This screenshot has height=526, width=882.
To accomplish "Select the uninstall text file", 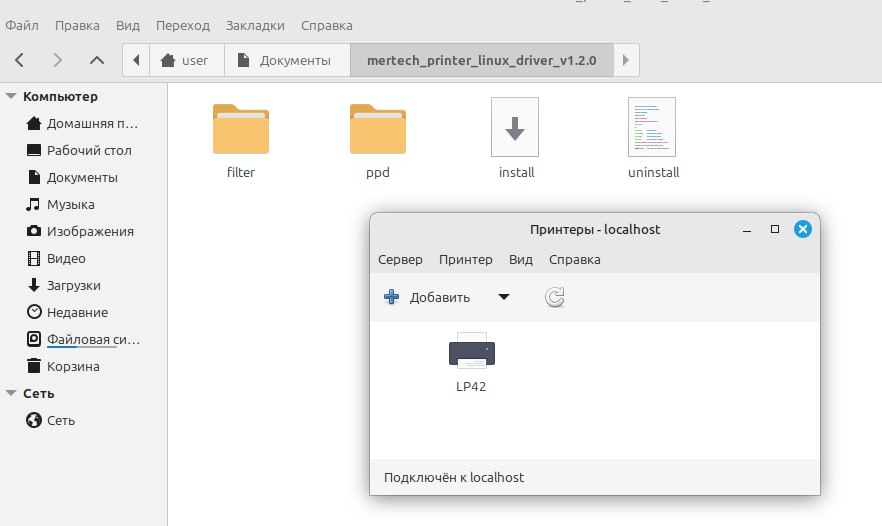I will tap(652, 128).
